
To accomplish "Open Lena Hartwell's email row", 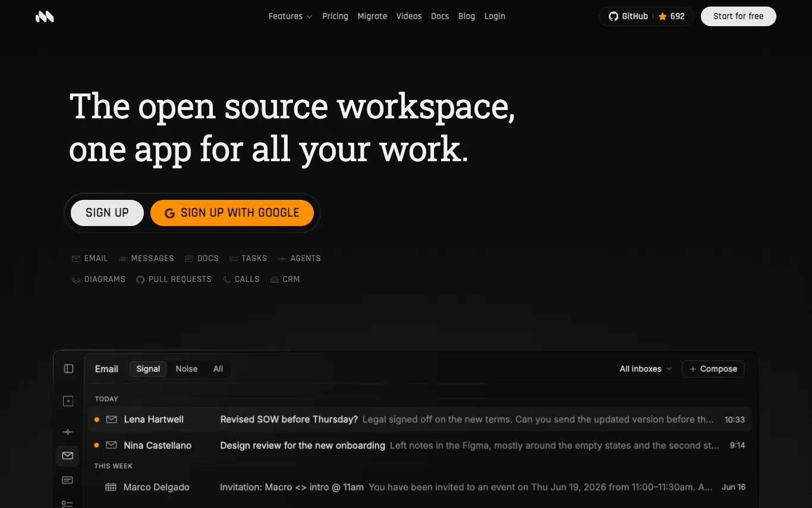I will [420, 419].
